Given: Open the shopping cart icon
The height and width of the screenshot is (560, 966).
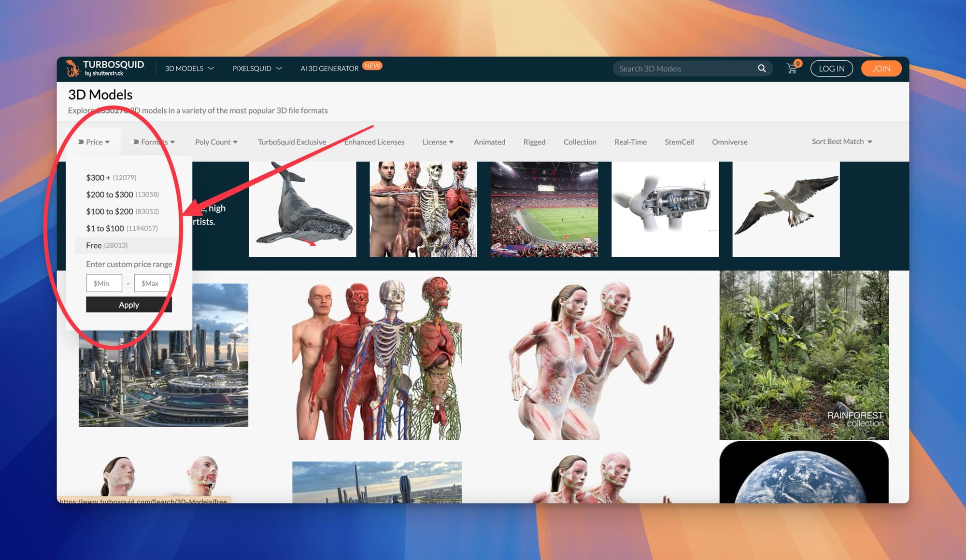Looking at the screenshot, I should click(x=792, y=69).
